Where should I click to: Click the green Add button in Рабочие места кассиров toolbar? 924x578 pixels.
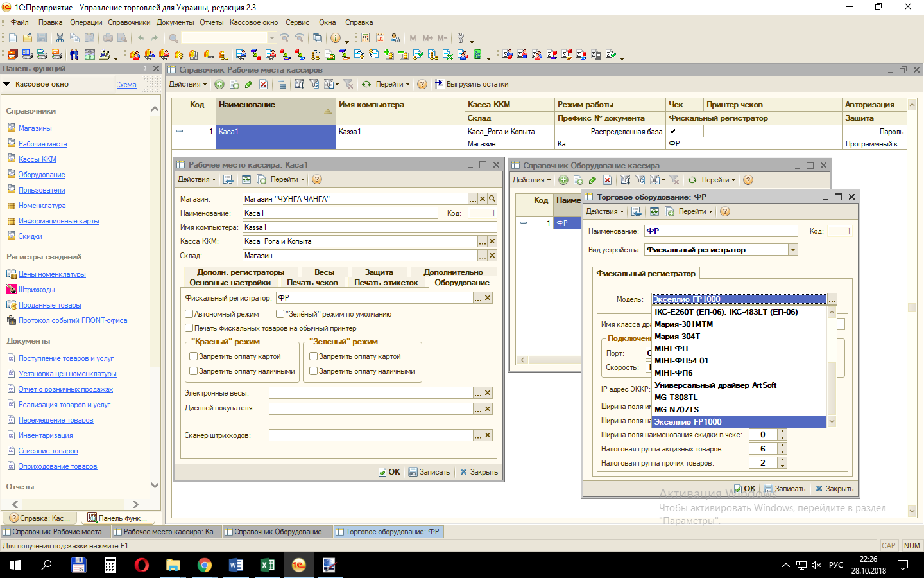coord(219,84)
